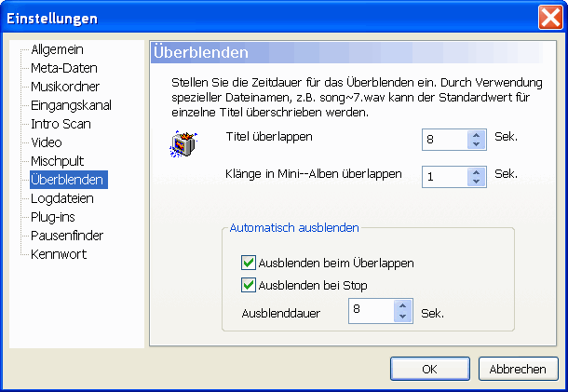Decrease Klänge in Mini-Alben überlappen value
Viewport: 568px width, 392px height.
pyautogui.click(x=477, y=181)
